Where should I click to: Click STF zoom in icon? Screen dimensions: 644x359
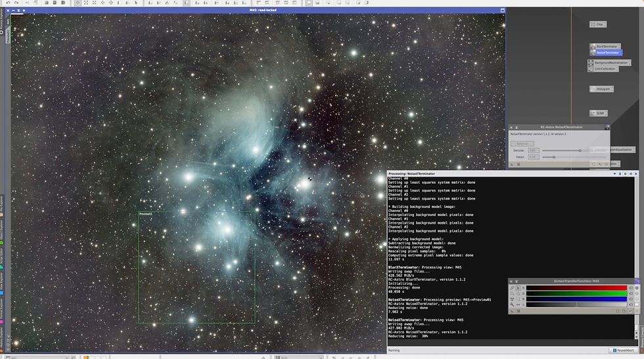[x=512, y=294]
